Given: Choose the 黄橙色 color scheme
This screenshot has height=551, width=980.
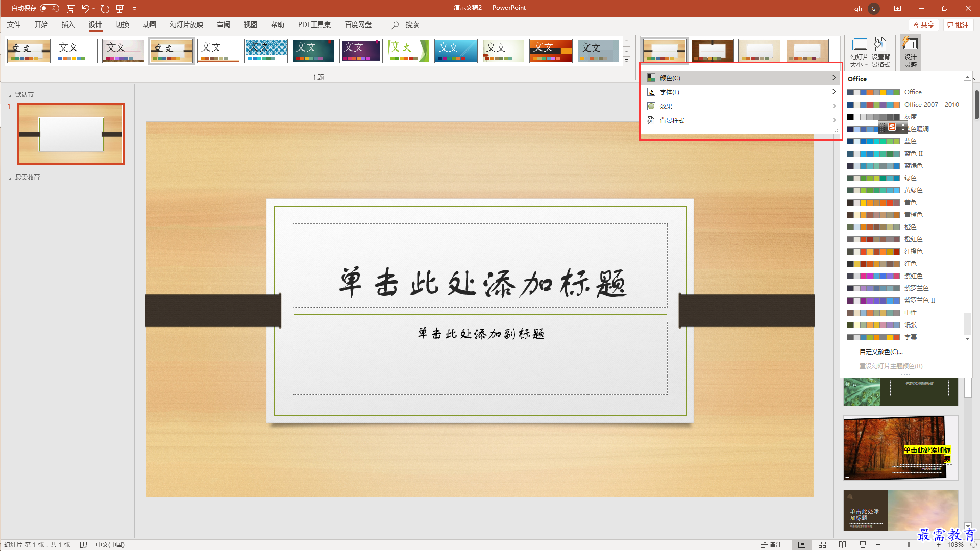Looking at the screenshot, I should (902, 215).
